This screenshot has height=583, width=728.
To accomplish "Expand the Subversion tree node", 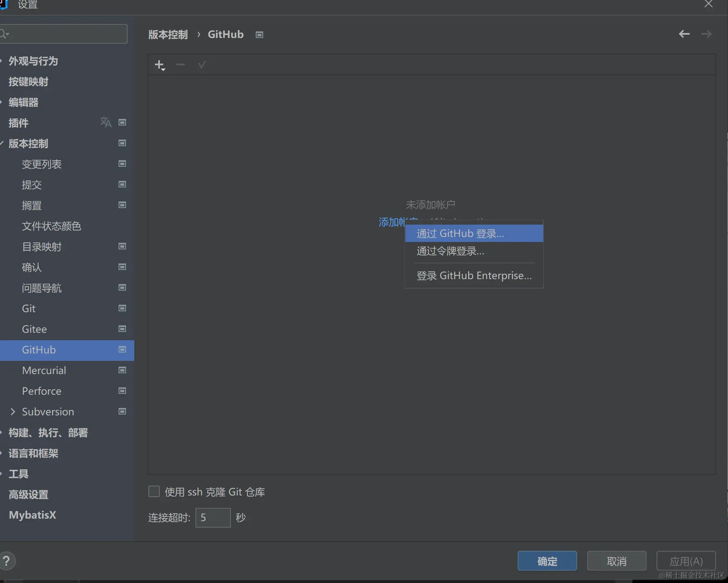I will click(x=13, y=412).
